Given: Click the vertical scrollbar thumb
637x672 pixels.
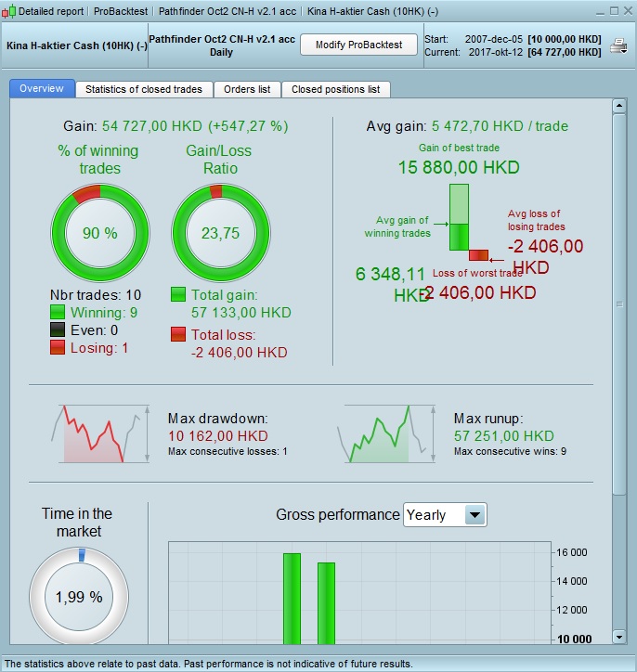Looking at the screenshot, I should click(619, 304).
